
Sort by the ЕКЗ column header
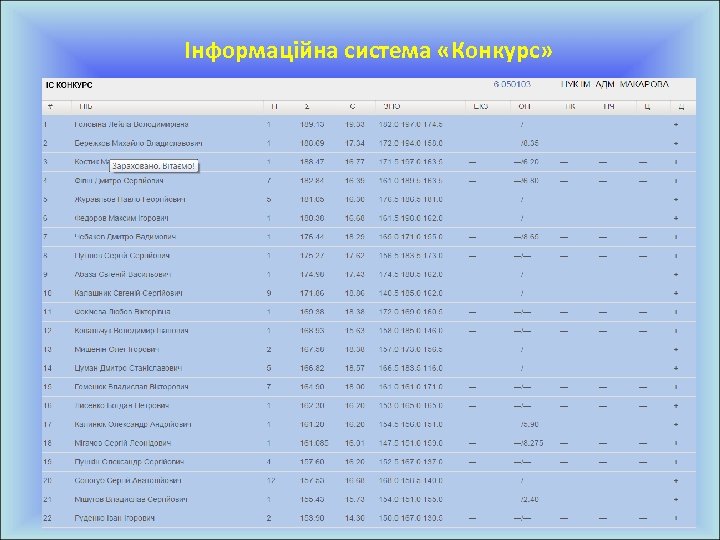click(x=480, y=107)
